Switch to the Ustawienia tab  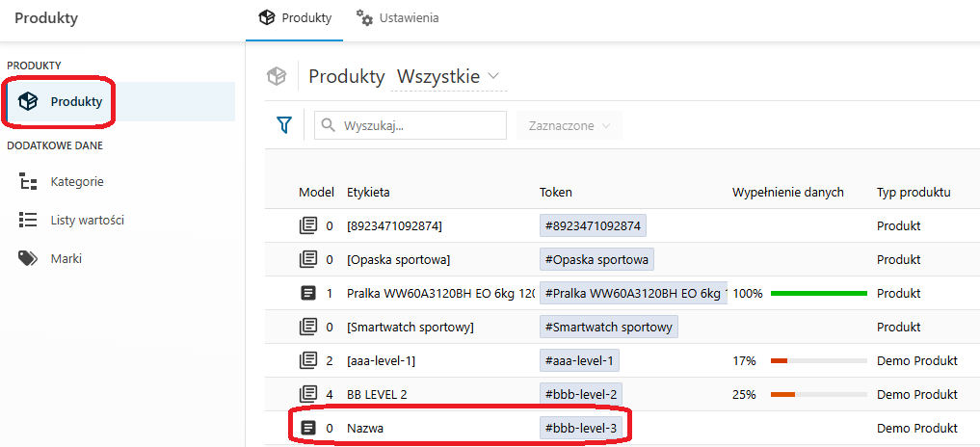(398, 18)
